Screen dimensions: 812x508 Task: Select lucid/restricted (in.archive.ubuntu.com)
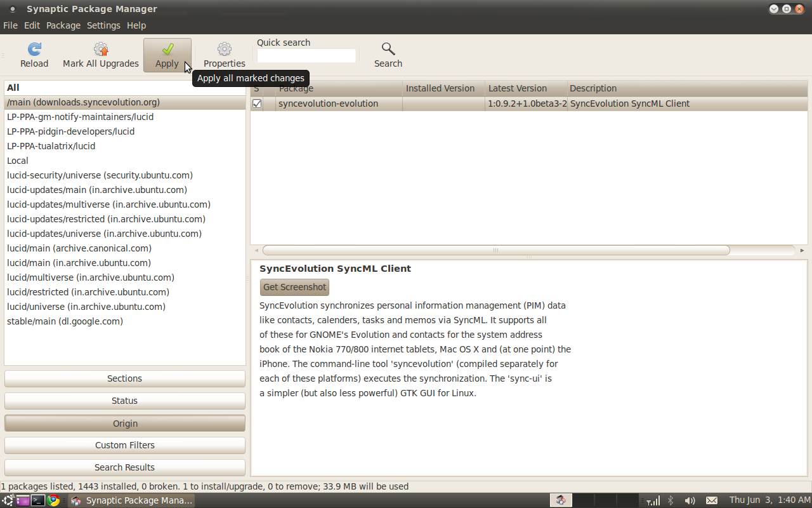pyautogui.click(x=125, y=292)
